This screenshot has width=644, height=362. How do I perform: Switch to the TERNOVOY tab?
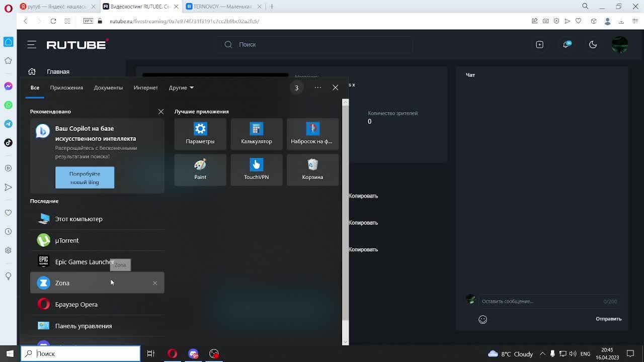pos(223,7)
